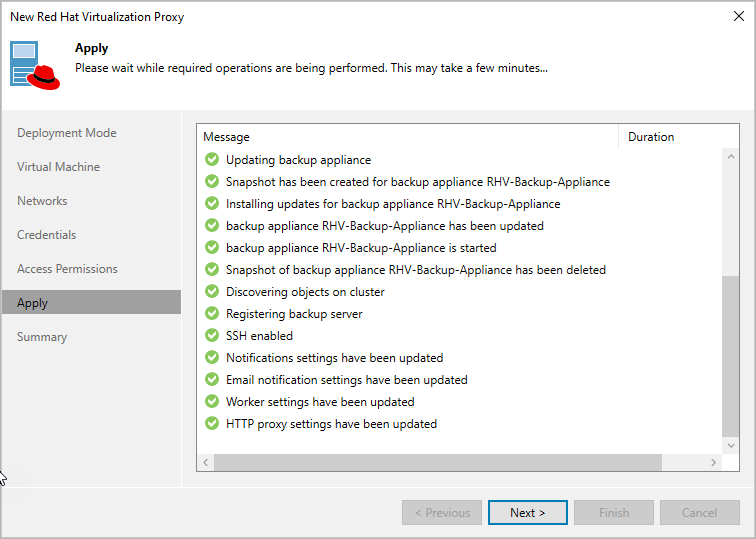Click the Message column header

click(407, 137)
